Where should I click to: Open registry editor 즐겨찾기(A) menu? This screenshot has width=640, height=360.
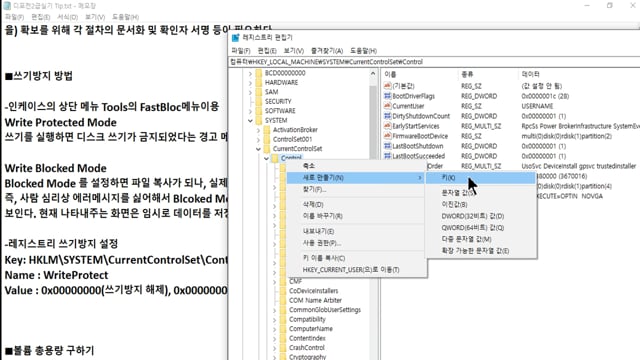click(327, 51)
